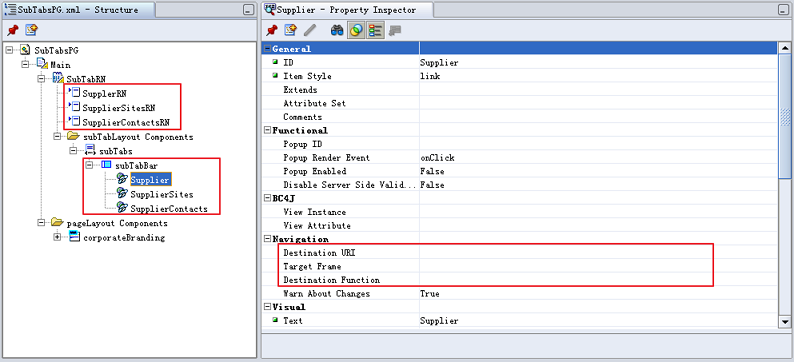Toggle the categories view icon
Screen dimensions: 794x362
pyautogui.click(x=375, y=31)
